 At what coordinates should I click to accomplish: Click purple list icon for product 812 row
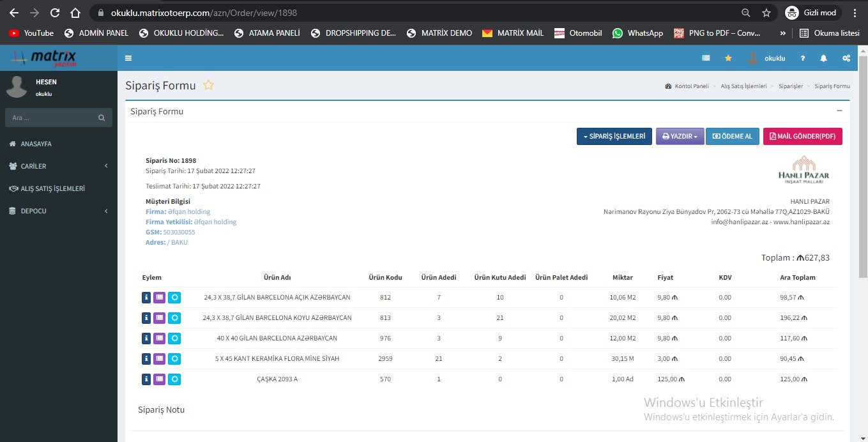160,298
